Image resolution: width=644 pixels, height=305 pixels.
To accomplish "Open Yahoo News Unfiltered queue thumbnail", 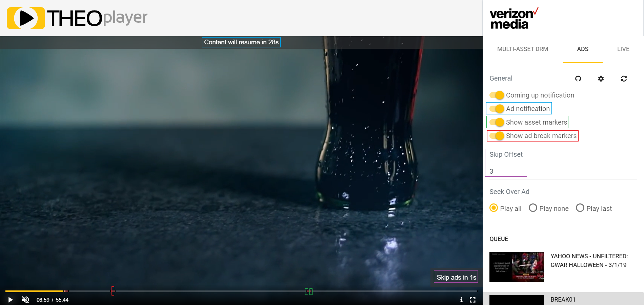I will (516, 267).
